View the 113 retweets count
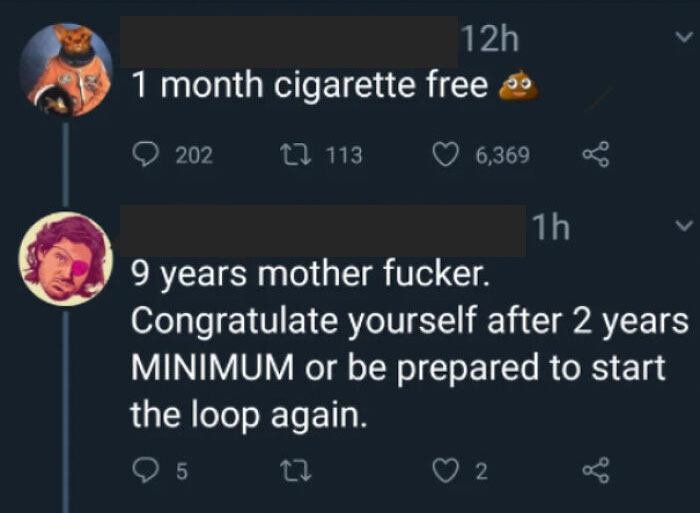Viewport: 700px width, 513px height. (x=343, y=155)
